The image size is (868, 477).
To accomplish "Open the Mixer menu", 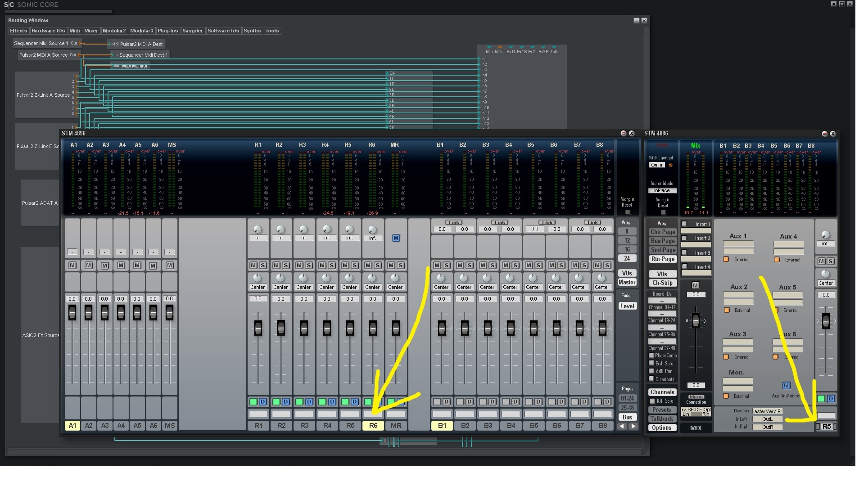I will click(91, 31).
